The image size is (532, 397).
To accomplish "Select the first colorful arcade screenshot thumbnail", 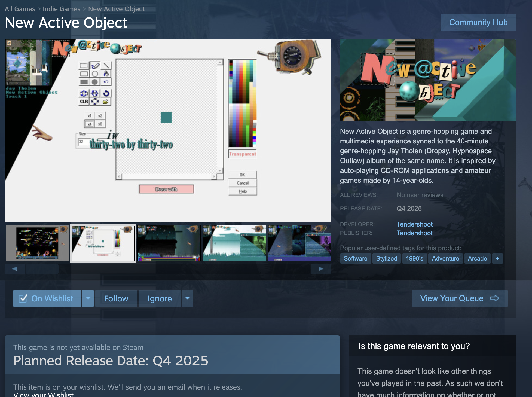I will pos(37,243).
